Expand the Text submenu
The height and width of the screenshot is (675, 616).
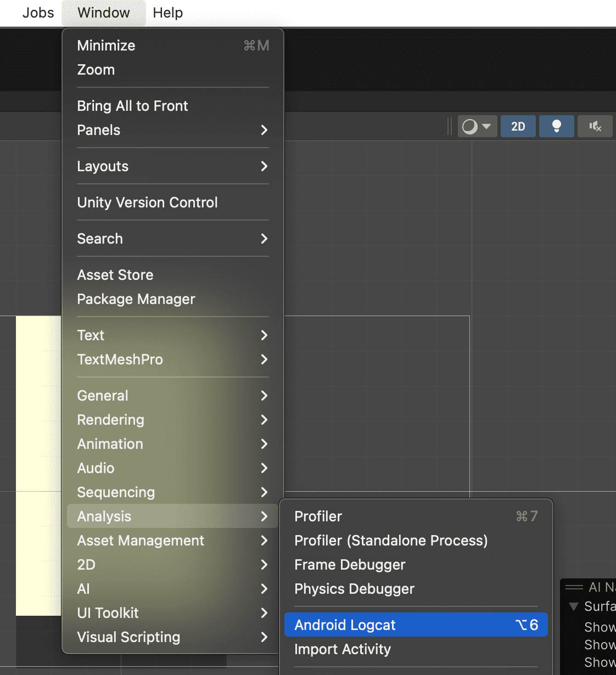tap(173, 335)
